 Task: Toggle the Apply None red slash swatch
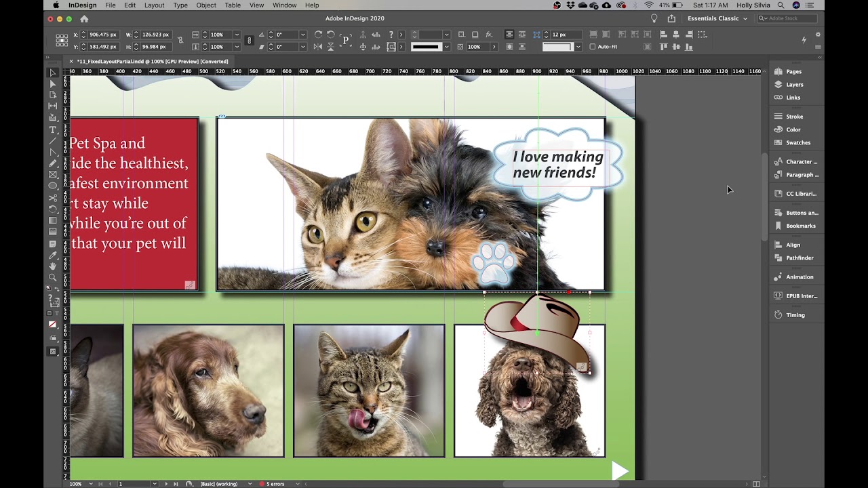(53, 324)
